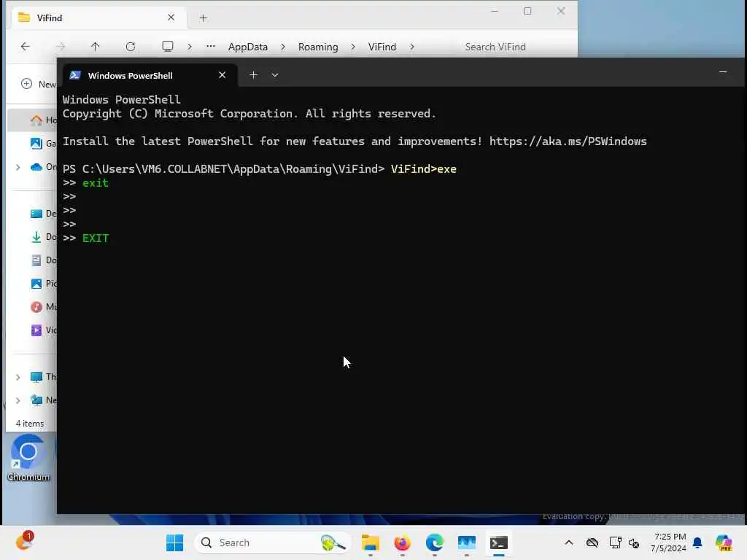Image resolution: width=747 pixels, height=560 pixels.
Task: Select the Windows PowerShell tab
Action: tap(150, 75)
